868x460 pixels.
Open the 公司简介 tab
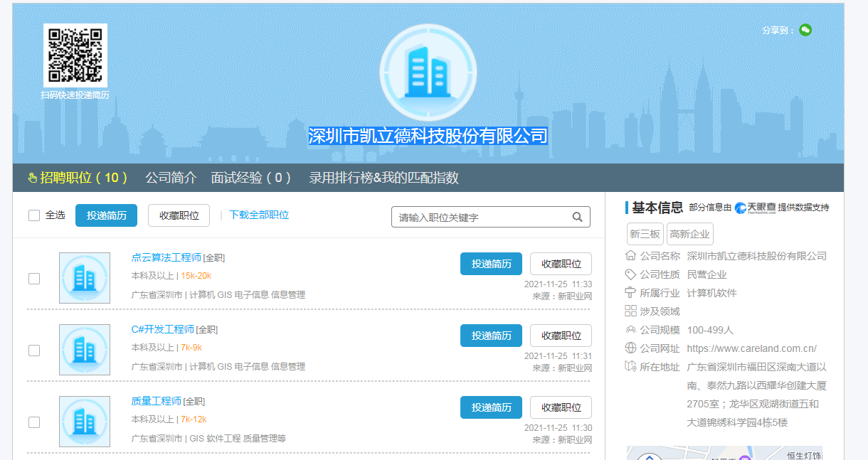[x=171, y=178]
